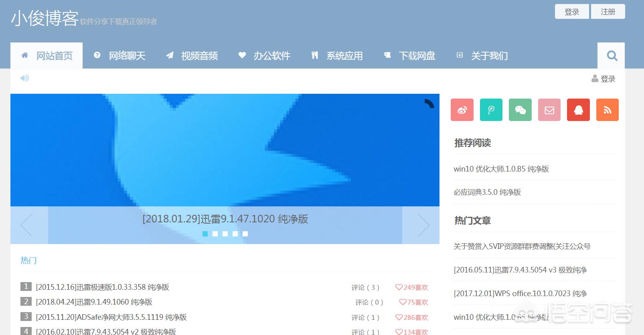
Task: Open [2016.02.10]迅雷7.9.43.5054 v2 article
Action: [x=106, y=331]
